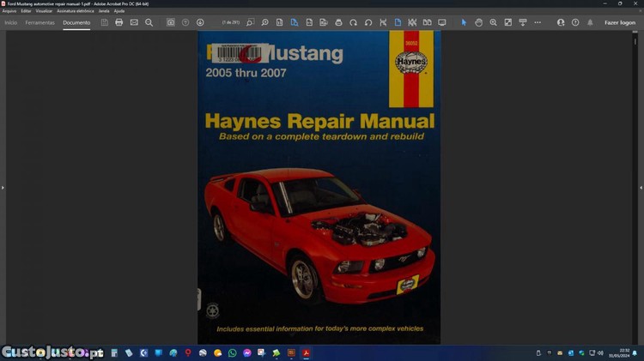Select the Hand pan tool
Screen dimensions: 644x361
click(479, 22)
